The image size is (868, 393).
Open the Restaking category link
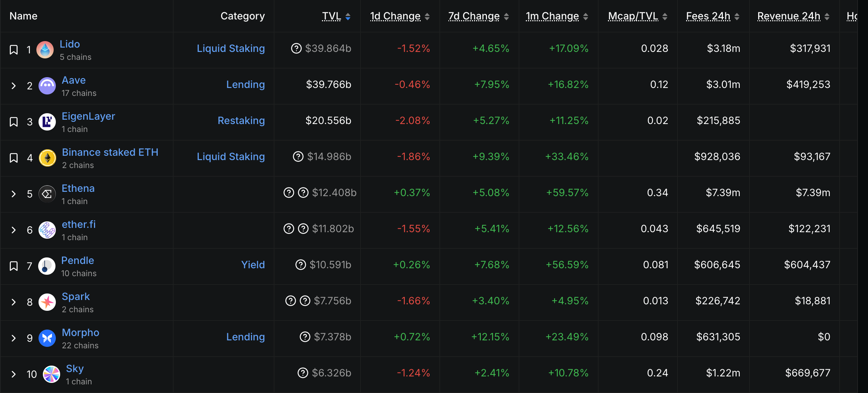click(x=241, y=120)
